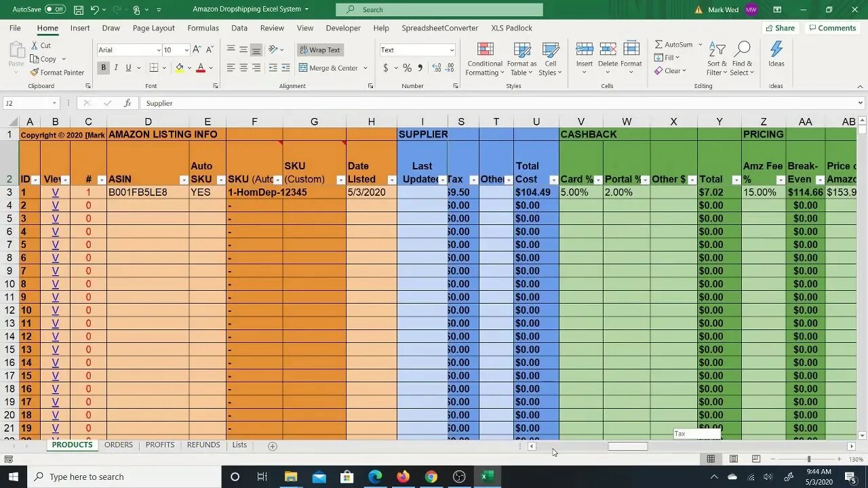The height and width of the screenshot is (488, 868).
Task: Open the font name dropdown Arial
Action: (159, 50)
